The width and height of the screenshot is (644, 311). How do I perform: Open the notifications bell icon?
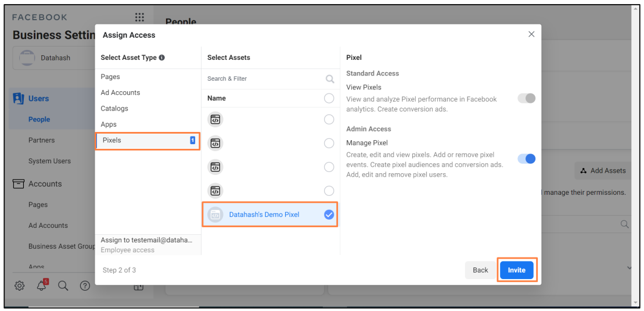41,285
